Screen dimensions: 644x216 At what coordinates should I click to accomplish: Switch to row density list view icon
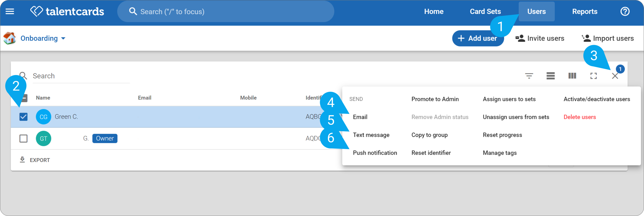pyautogui.click(x=550, y=76)
